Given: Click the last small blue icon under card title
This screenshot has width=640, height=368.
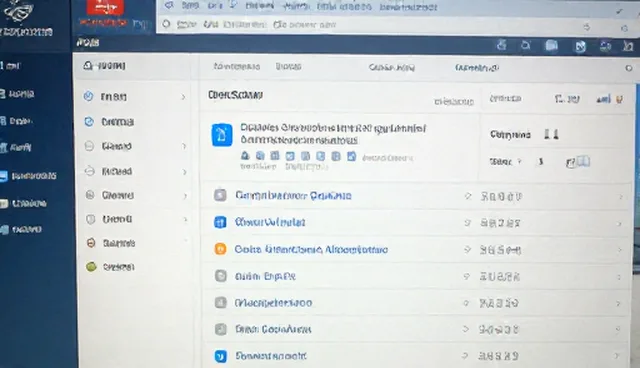Looking at the screenshot, I should 351,156.
